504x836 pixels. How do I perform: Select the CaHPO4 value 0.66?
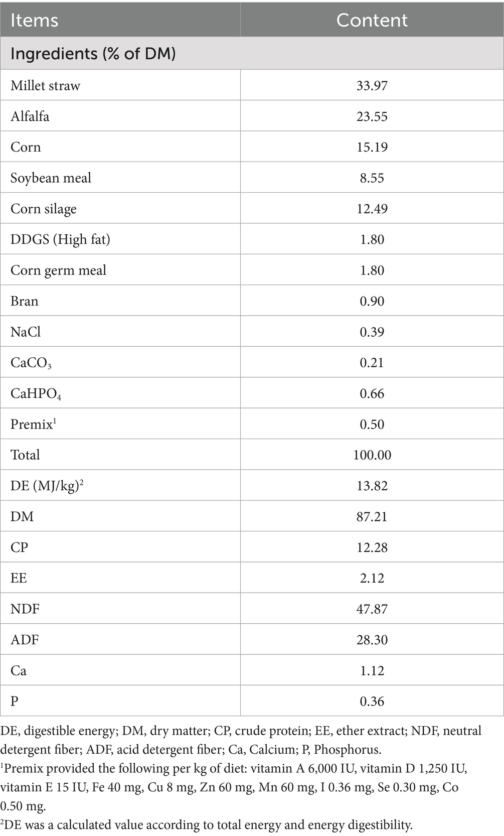[372, 393]
